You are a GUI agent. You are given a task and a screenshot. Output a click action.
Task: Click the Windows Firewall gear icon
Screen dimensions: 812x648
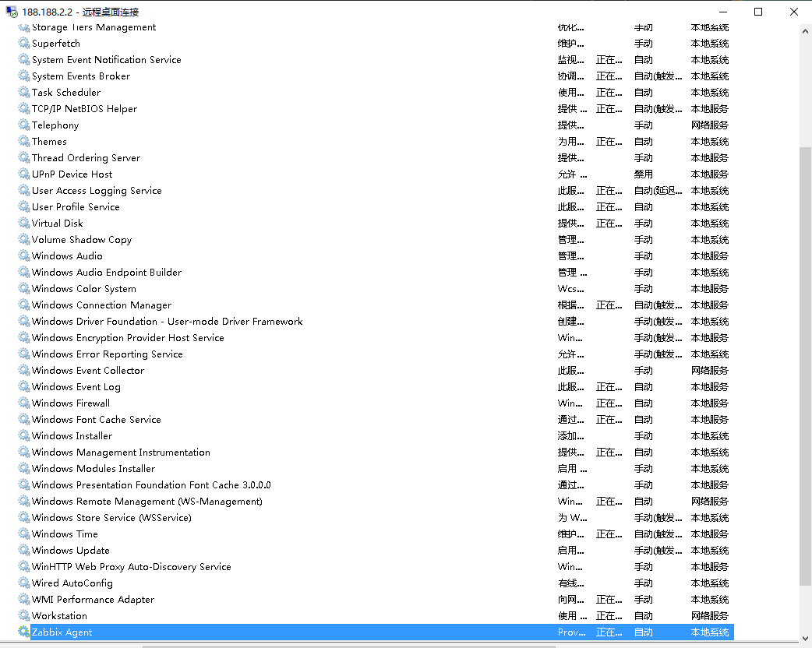click(x=24, y=403)
